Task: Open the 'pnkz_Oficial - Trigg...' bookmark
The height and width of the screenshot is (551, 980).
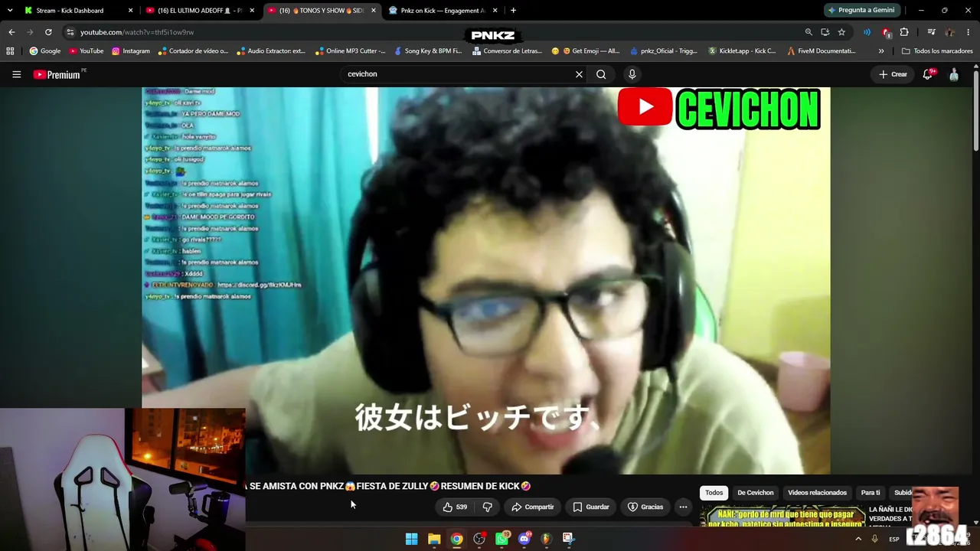Action: (664, 51)
